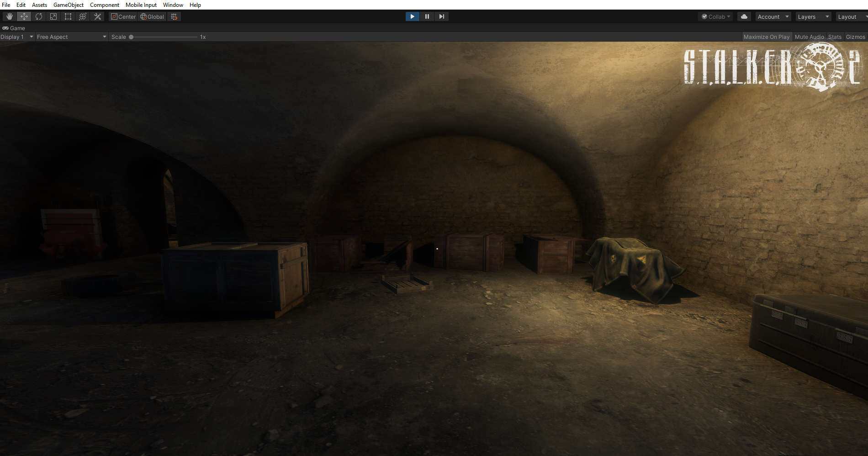Select the Game tab
Viewport: 868px width, 456px height.
(x=14, y=28)
